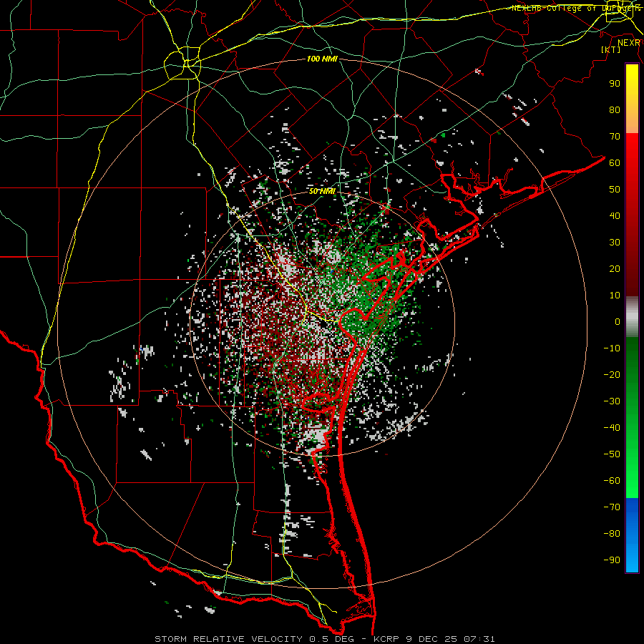Click the gray zero-velocity segment of color bar
644x644 pixels.
coord(632,317)
